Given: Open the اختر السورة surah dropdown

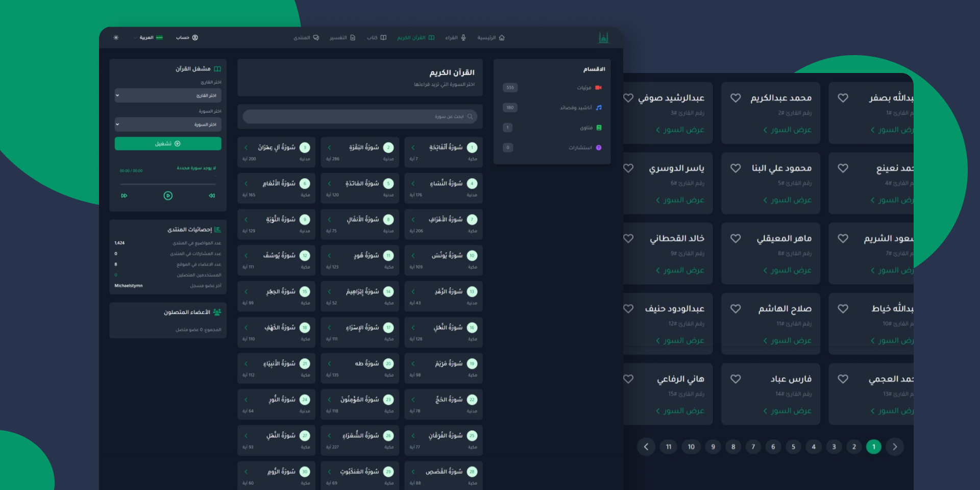Looking at the screenshot, I should [168, 125].
